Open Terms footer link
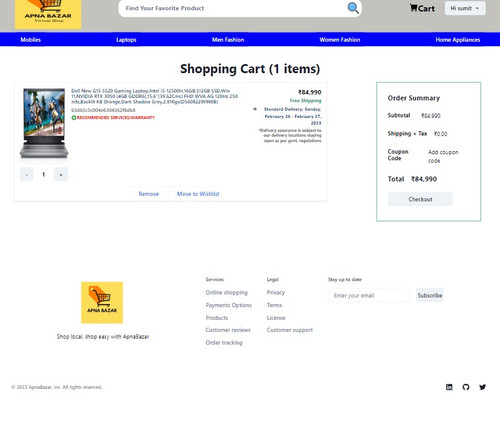Viewport: 500px width, 422px height. coord(274,305)
